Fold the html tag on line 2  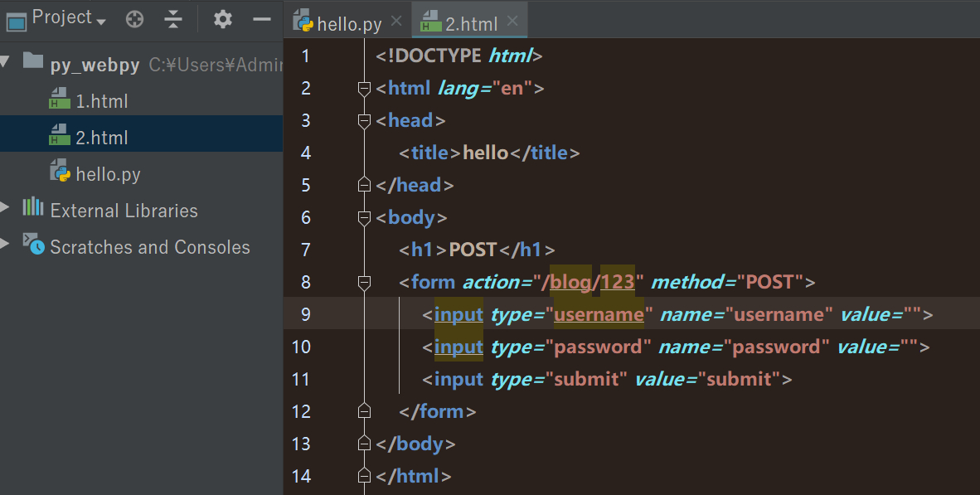point(363,89)
